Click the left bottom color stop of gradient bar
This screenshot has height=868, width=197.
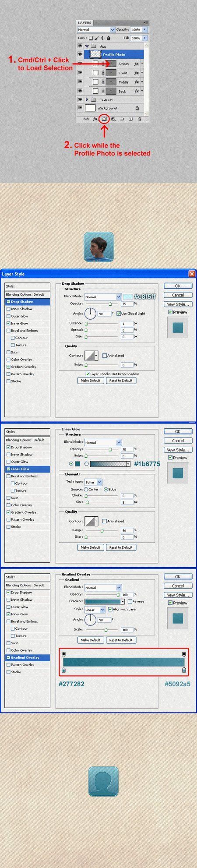pos(64,670)
